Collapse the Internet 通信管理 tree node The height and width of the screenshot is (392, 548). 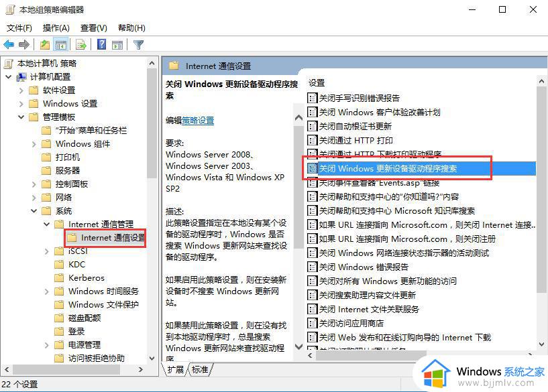(x=46, y=224)
